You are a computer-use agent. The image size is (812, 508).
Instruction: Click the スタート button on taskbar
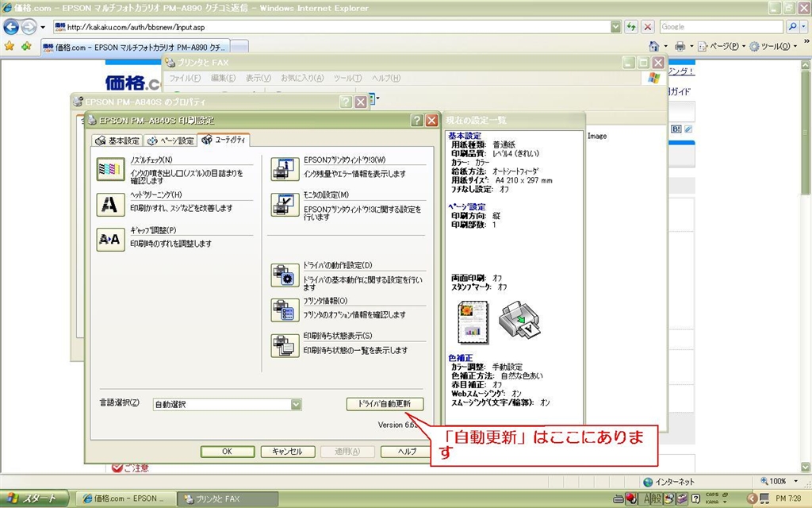click(x=34, y=498)
